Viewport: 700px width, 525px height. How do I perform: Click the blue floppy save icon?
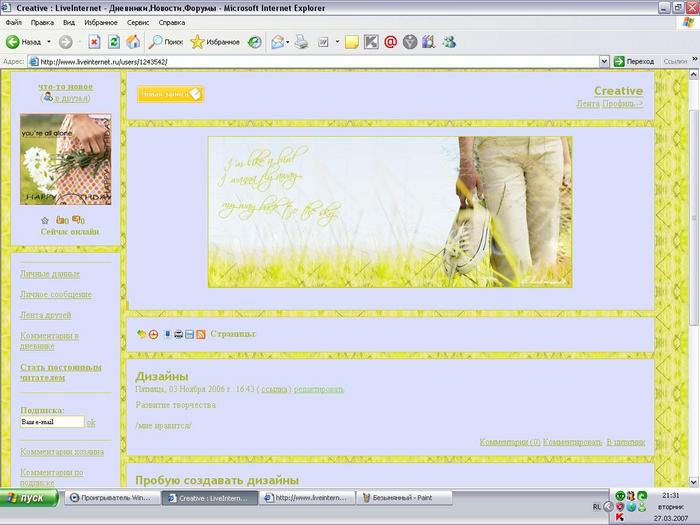(x=189, y=334)
